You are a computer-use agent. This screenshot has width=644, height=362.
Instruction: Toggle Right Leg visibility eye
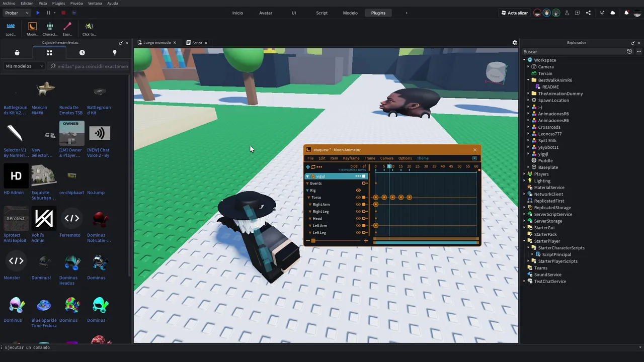(358, 212)
